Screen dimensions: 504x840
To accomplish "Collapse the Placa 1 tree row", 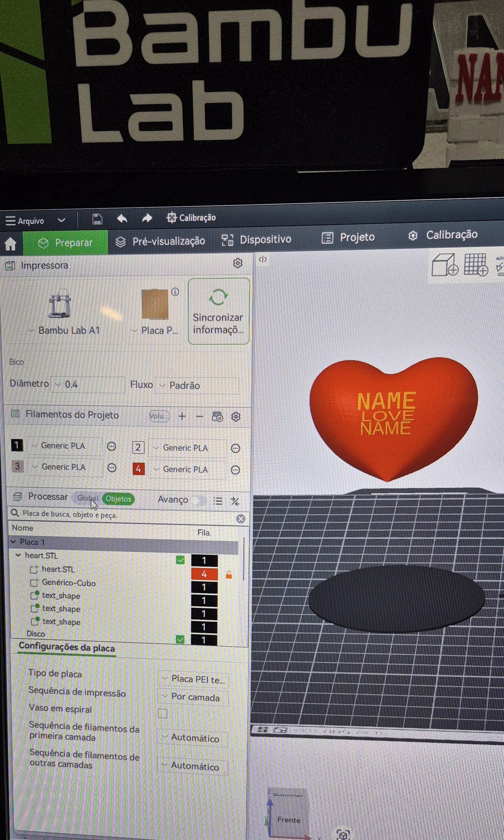I will pyautogui.click(x=13, y=542).
